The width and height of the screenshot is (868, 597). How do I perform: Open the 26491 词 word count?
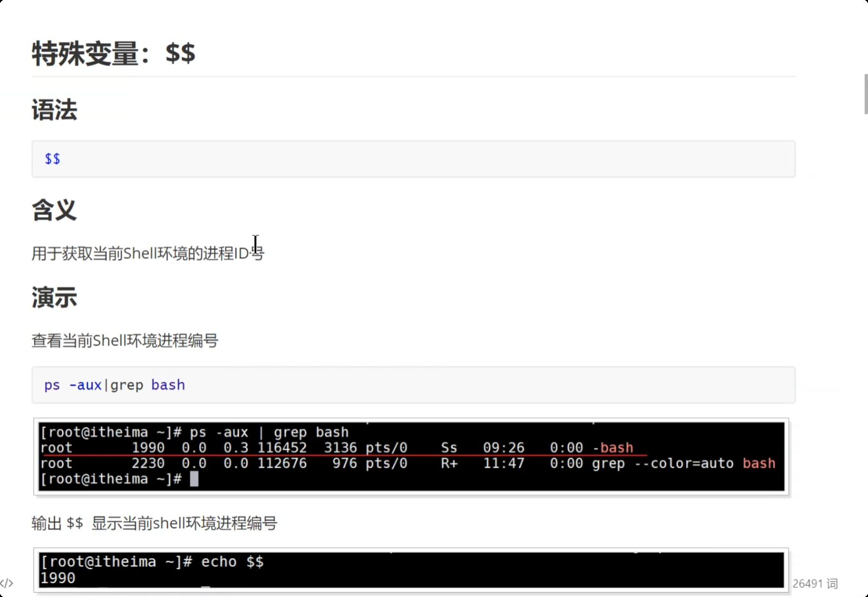(815, 583)
